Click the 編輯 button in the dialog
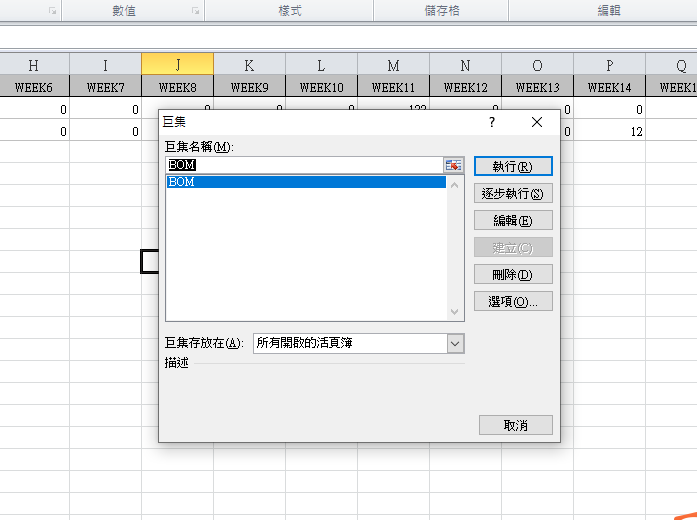This screenshot has width=697, height=520. [513, 220]
